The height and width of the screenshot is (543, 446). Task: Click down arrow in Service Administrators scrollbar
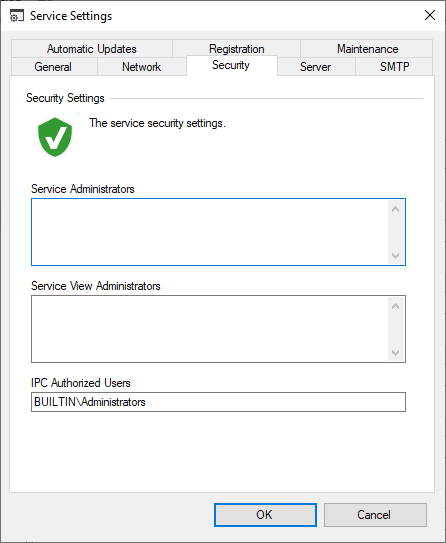(x=395, y=256)
